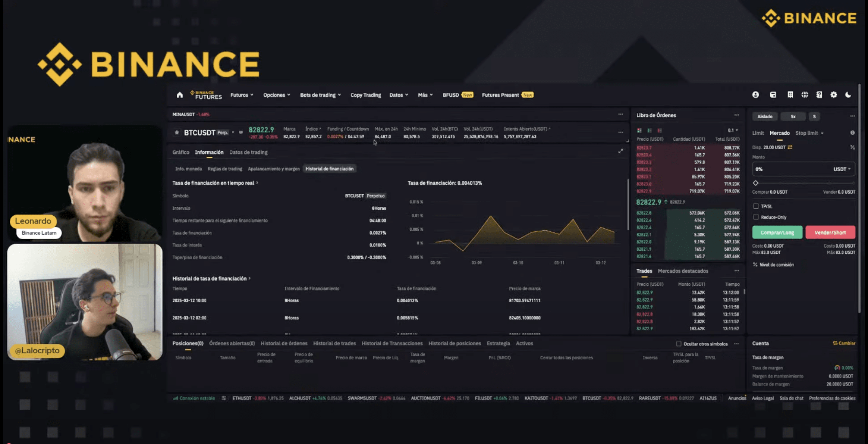Open the 5x leverage selector
This screenshot has height=444, width=868.
pyautogui.click(x=793, y=116)
